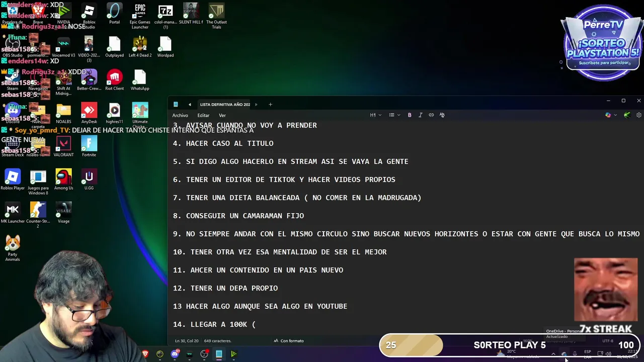Launch Ultimate Chicken Horse desktop icon
Screen dimensions: 644x362
tap(140, 115)
